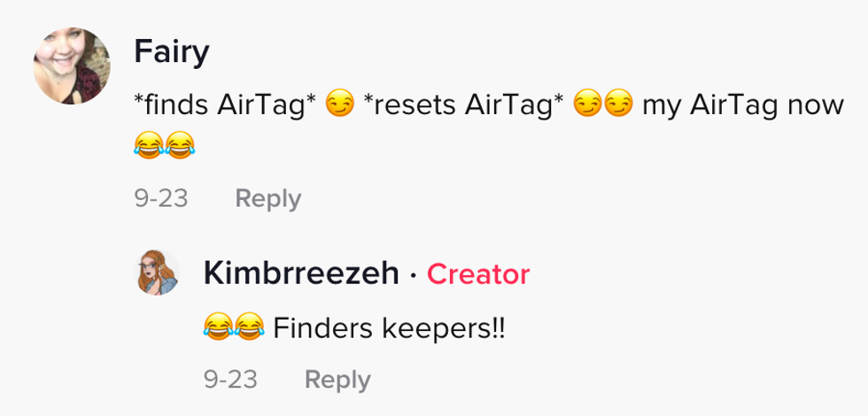Click the second laughing emoji ending Fairy's comment
868x416 pixels.
(180, 145)
